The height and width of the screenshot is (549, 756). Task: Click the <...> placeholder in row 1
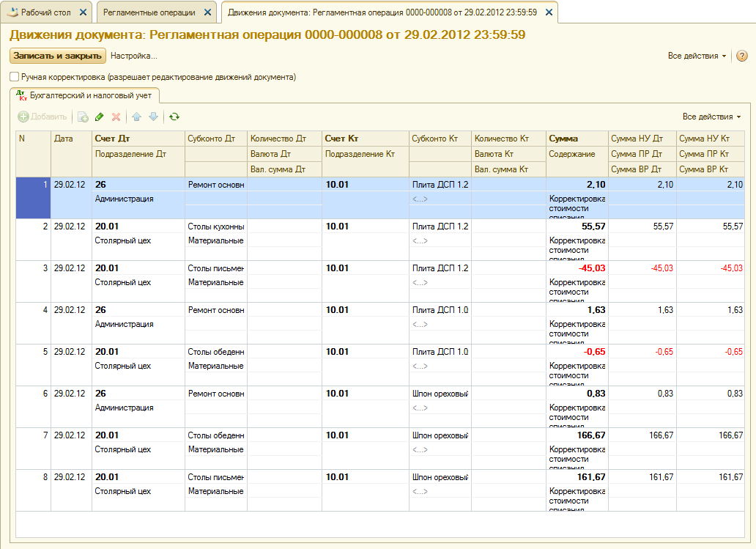pos(420,199)
